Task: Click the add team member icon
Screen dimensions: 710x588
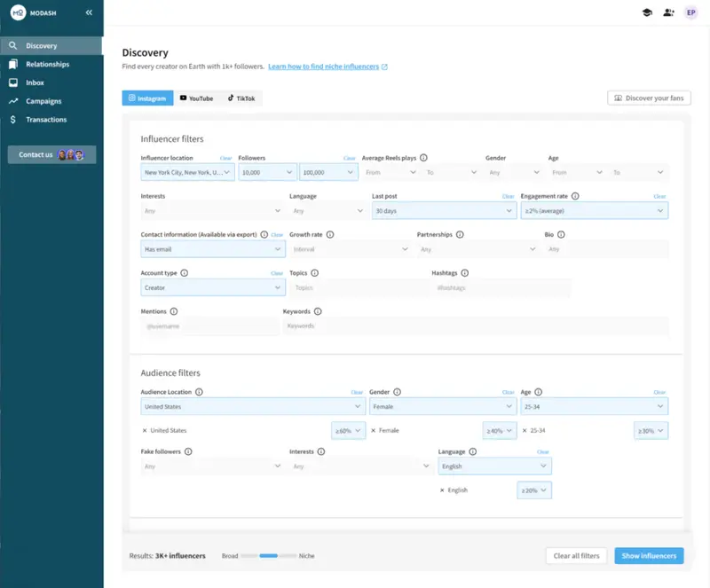Action: point(668,13)
